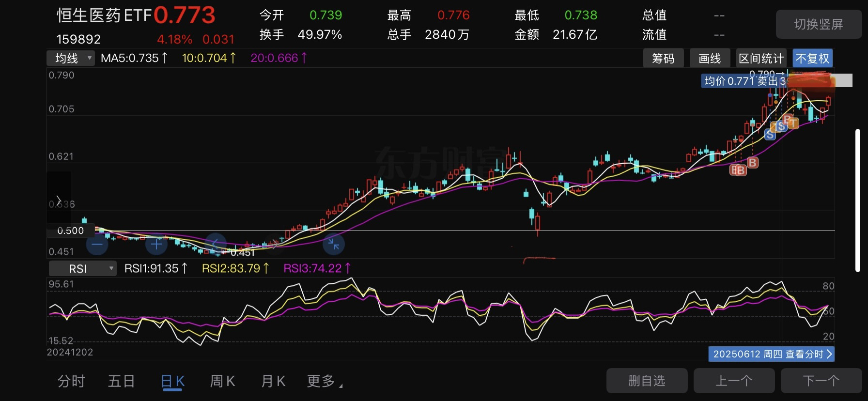This screenshot has width=868, height=401.
Task: Tap the shrink chart inward-arrows icon
Action: 334,244
